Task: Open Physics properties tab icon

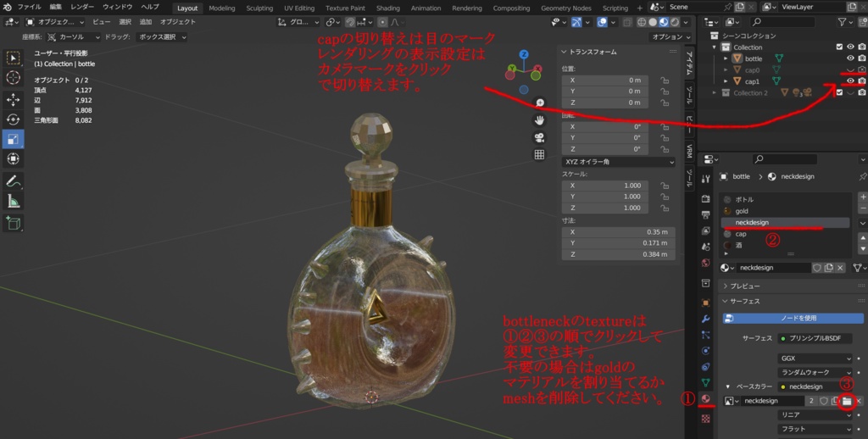Action: [706, 351]
